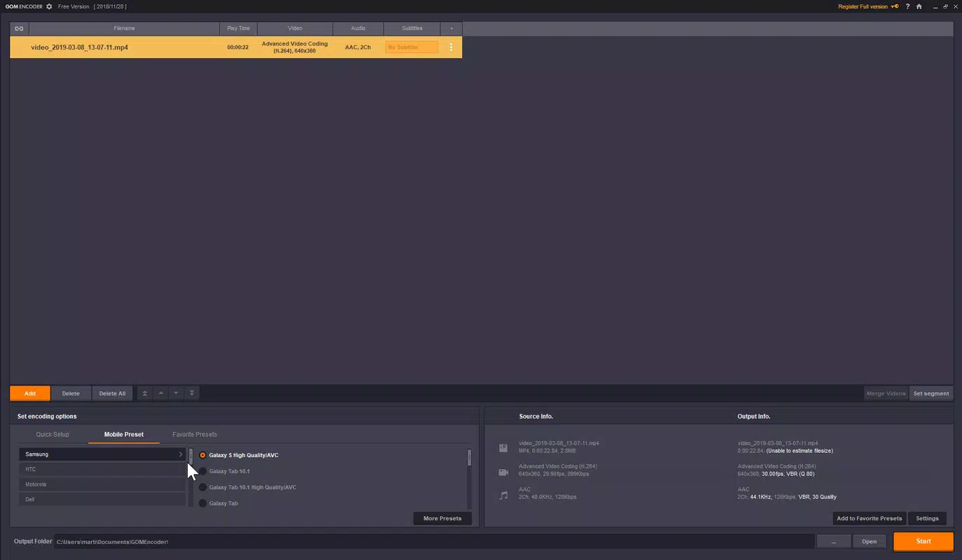This screenshot has width=962, height=560.
Task: Move selected file up one position
Action: pos(161,393)
